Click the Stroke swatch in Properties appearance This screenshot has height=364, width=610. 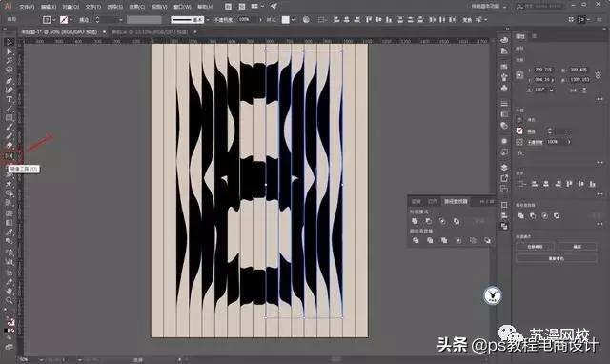(519, 131)
